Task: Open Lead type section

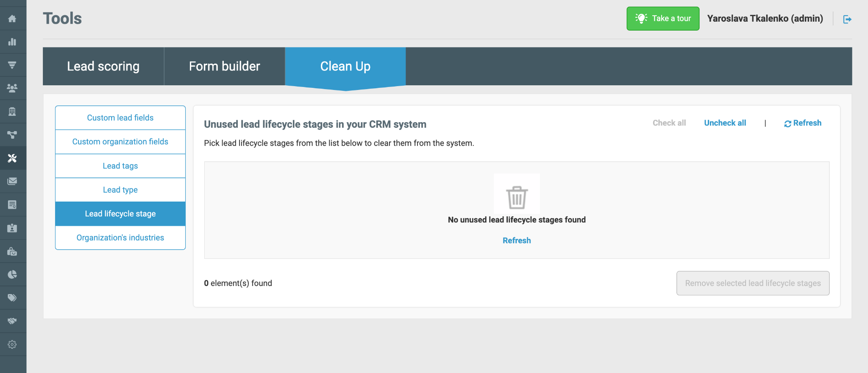Action: (120, 190)
